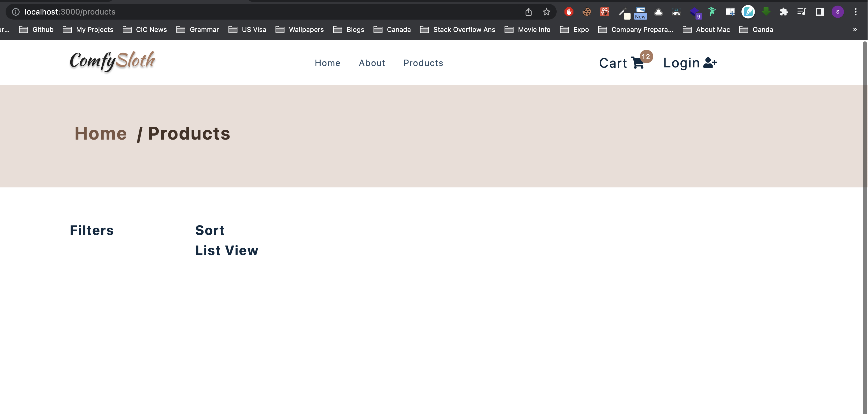This screenshot has height=414, width=868.
Task: Open the cookie extension icon
Action: tap(587, 12)
